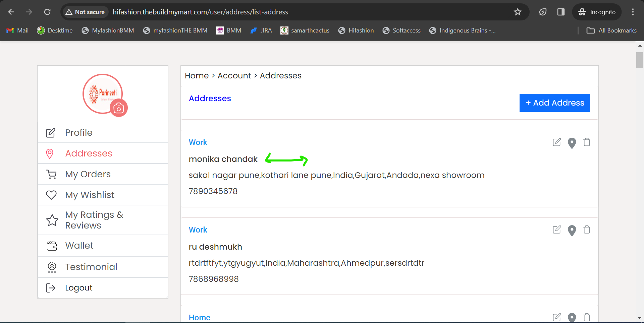The height and width of the screenshot is (323, 644).
Task: Open browser side panel icon
Action: 561,12
